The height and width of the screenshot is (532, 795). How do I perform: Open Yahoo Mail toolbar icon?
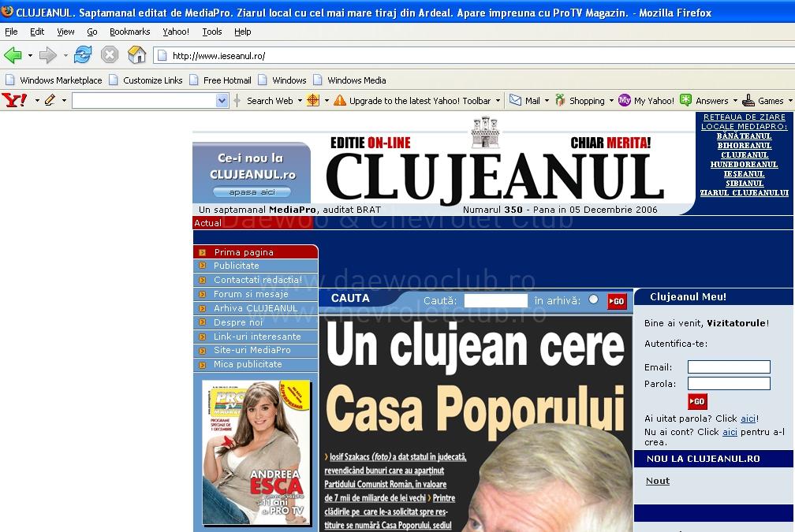516,100
